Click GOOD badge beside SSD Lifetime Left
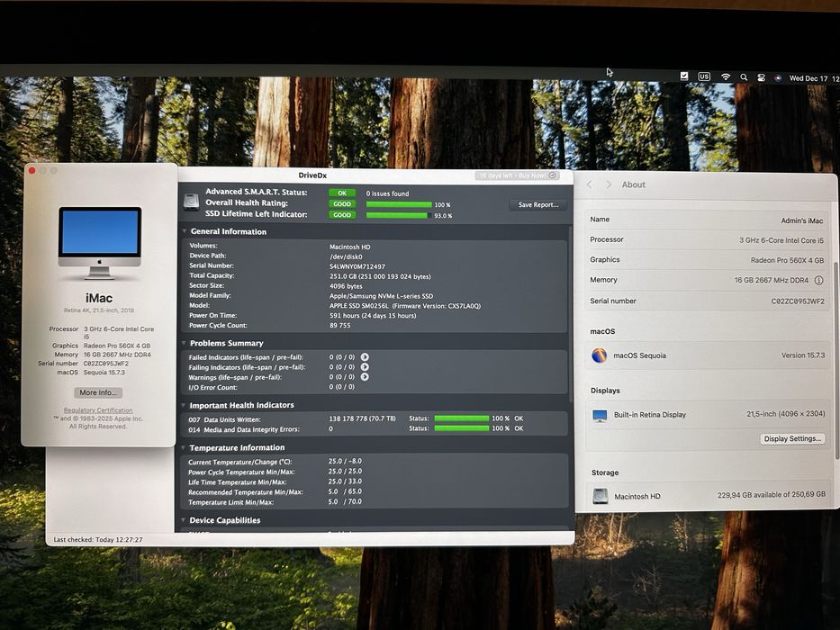This screenshot has height=630, width=840. pos(342,215)
